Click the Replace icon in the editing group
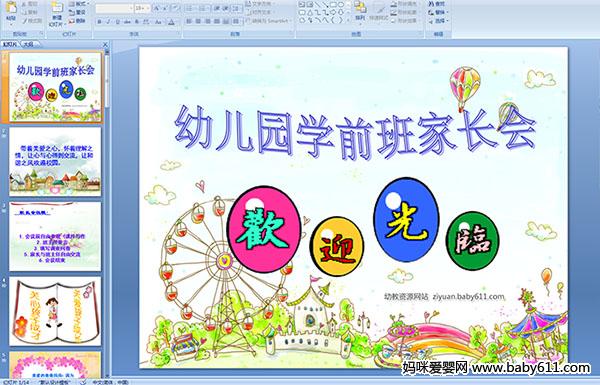Viewport: 600px width, 385px height. point(438,12)
